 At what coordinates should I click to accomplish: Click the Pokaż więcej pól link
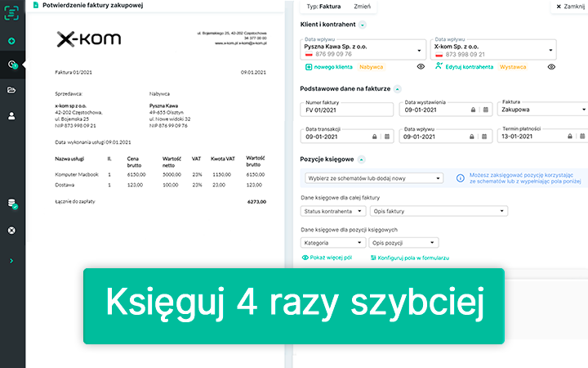coord(331,258)
